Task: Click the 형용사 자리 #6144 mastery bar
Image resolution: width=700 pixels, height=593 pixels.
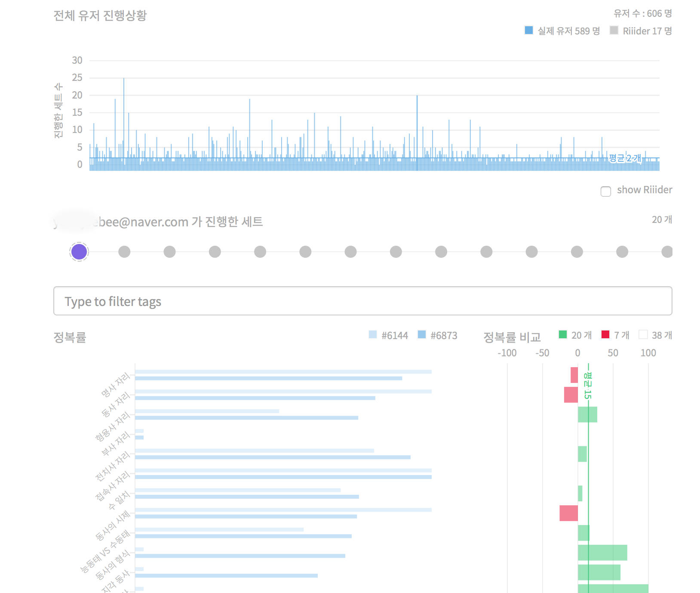Action: pos(207,411)
